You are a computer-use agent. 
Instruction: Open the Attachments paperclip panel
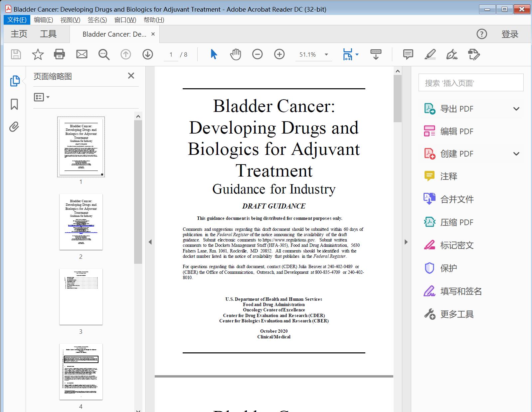[x=14, y=127]
